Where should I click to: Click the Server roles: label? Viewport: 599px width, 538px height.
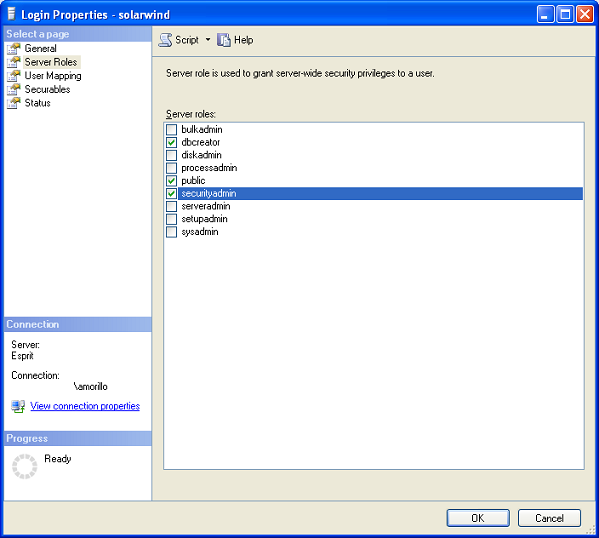coord(191,114)
